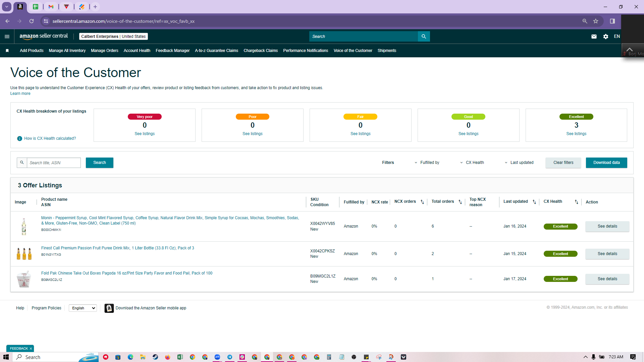Screen dimensions: 644x362
Task: Click the header Search input field
Action: (364, 37)
